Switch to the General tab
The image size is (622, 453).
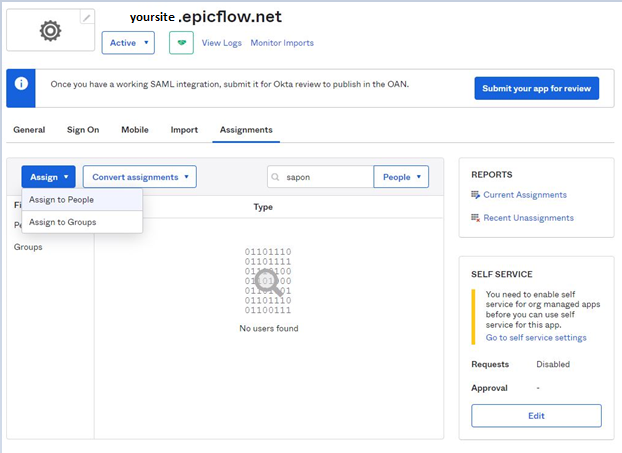[x=29, y=130]
